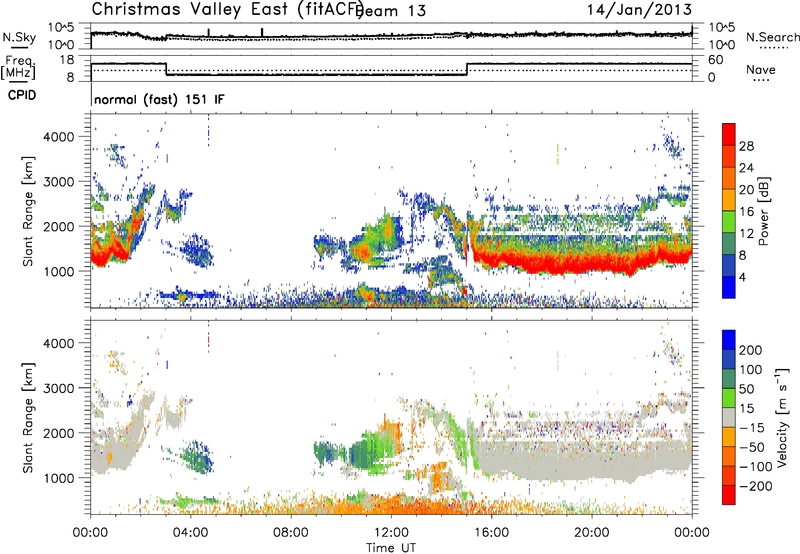Click the 'Power [dB]' color bar label

[x=764, y=211]
